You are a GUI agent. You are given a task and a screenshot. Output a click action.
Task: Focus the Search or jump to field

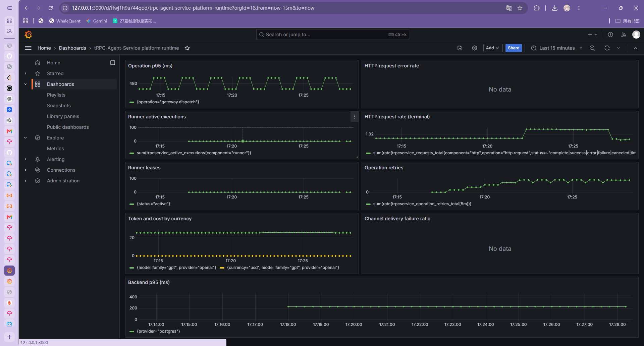pyautogui.click(x=332, y=35)
